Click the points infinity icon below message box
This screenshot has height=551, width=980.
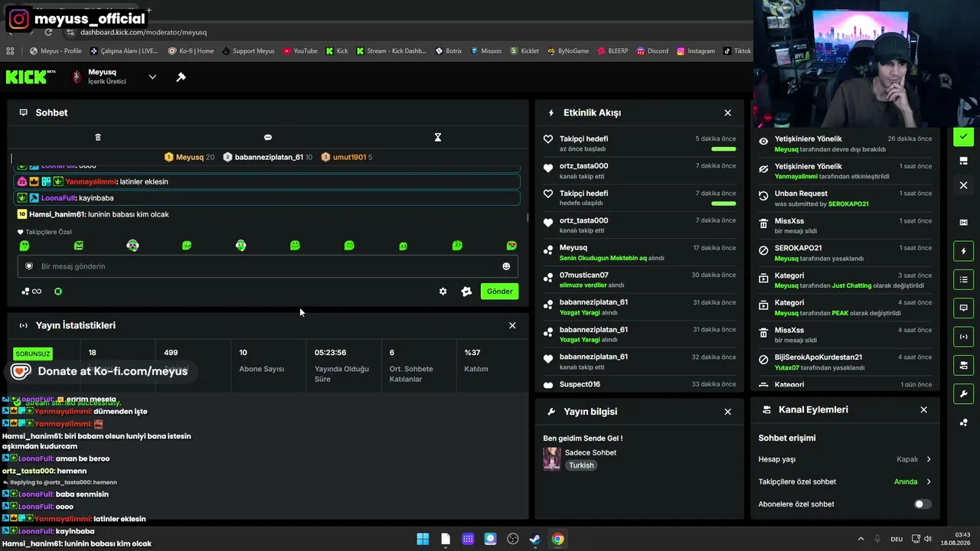[x=31, y=292]
